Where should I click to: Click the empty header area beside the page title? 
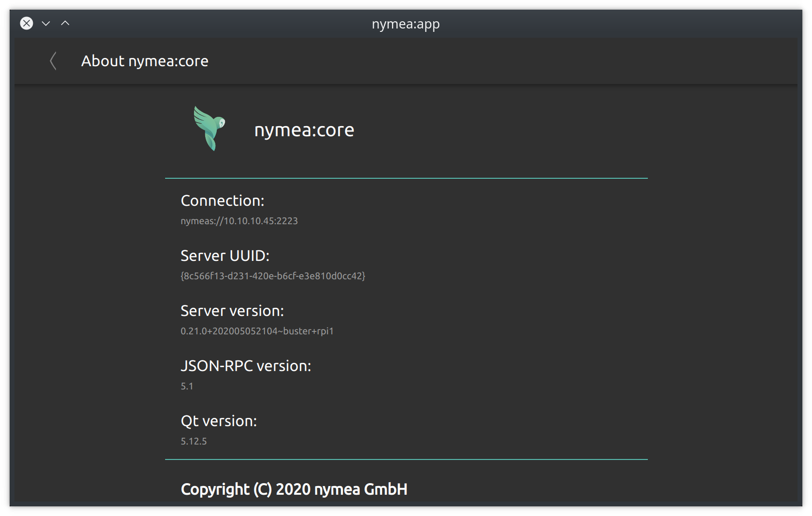[502, 61]
